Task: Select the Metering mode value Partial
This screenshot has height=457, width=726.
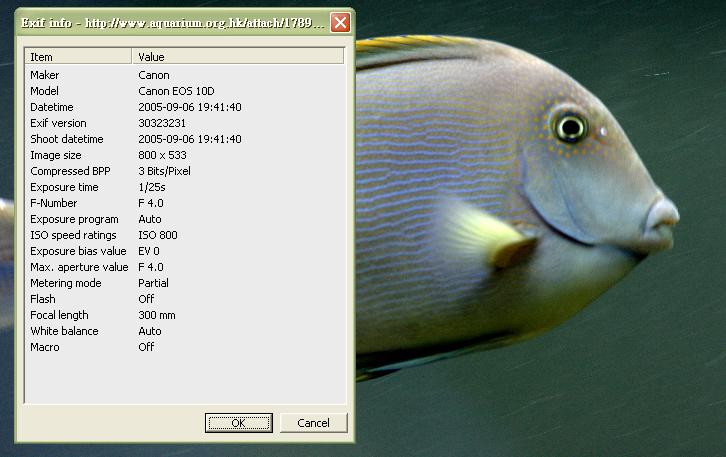Action: click(153, 283)
